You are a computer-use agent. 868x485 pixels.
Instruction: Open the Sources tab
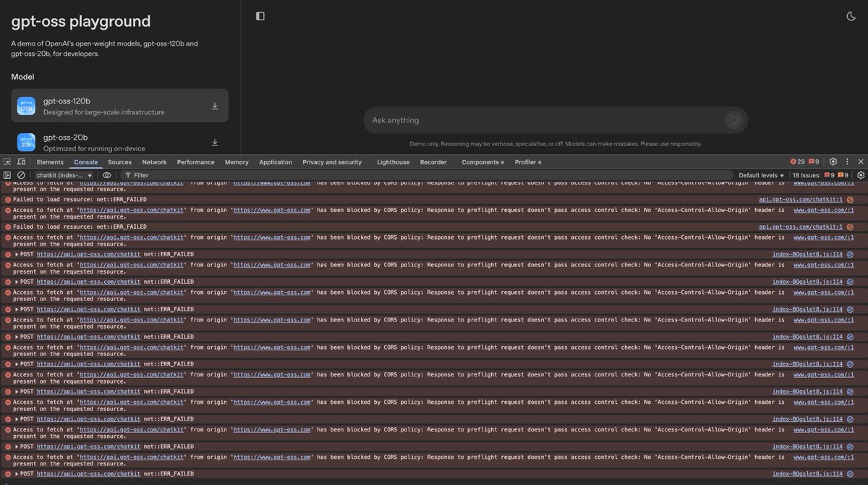pyautogui.click(x=120, y=162)
